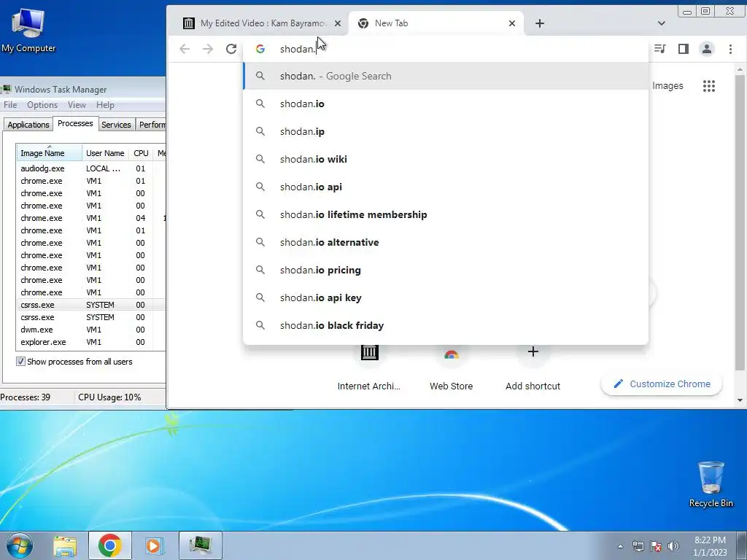The width and height of the screenshot is (747, 560).
Task: Select shodan.io pricing suggestion
Action: pos(446,270)
